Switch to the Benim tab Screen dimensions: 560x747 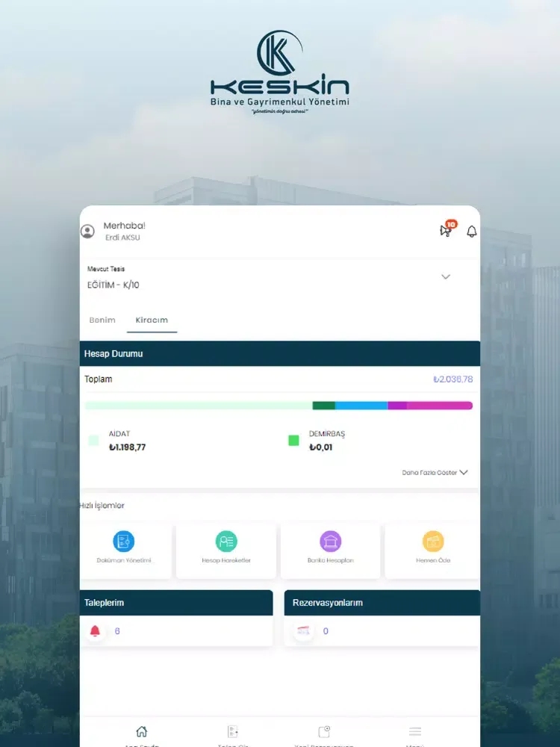pos(102,320)
